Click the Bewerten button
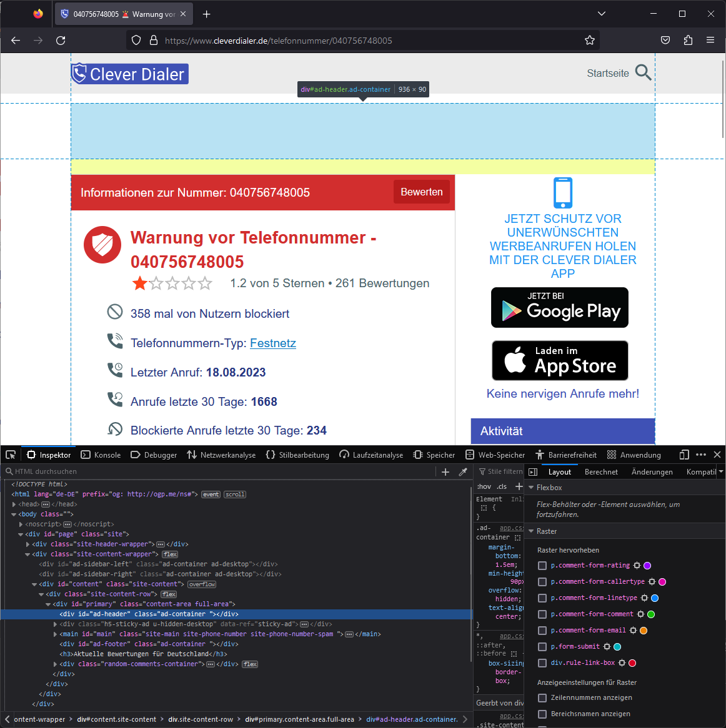726x728 pixels. [421, 192]
